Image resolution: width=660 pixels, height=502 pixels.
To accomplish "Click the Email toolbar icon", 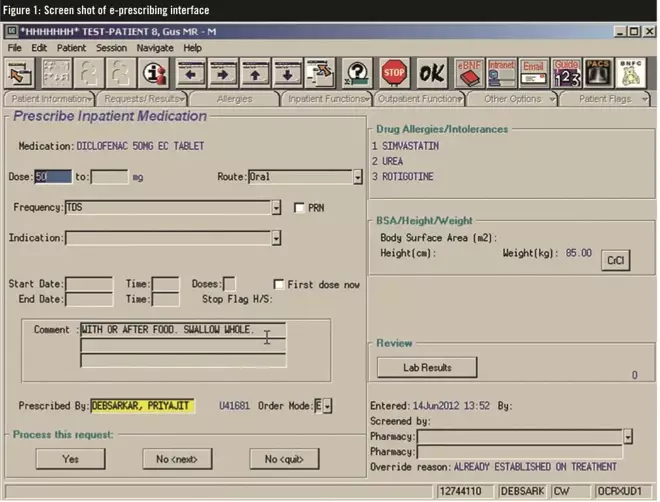I will click(x=534, y=73).
